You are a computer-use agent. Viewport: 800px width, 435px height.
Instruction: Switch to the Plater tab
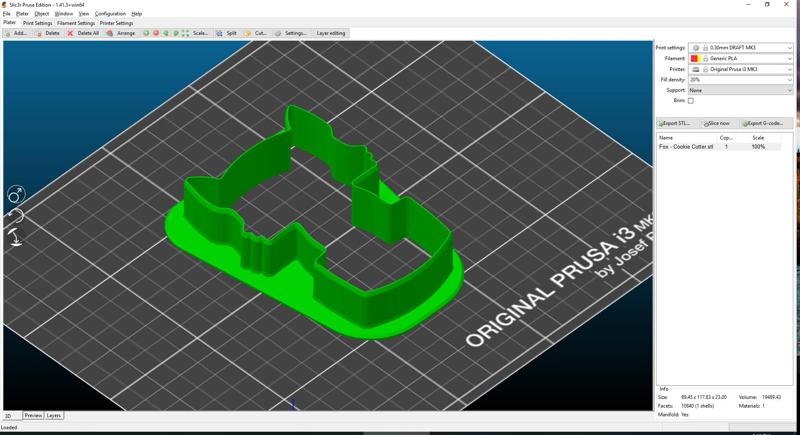coord(10,23)
